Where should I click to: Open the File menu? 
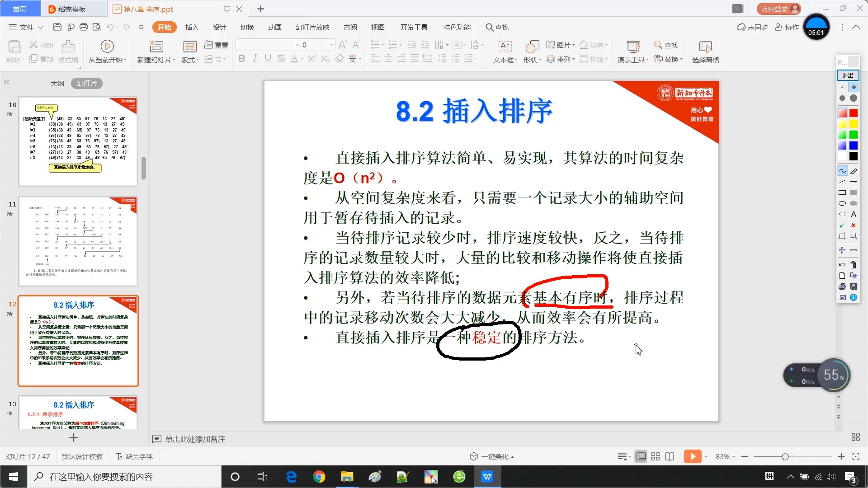tap(26, 27)
